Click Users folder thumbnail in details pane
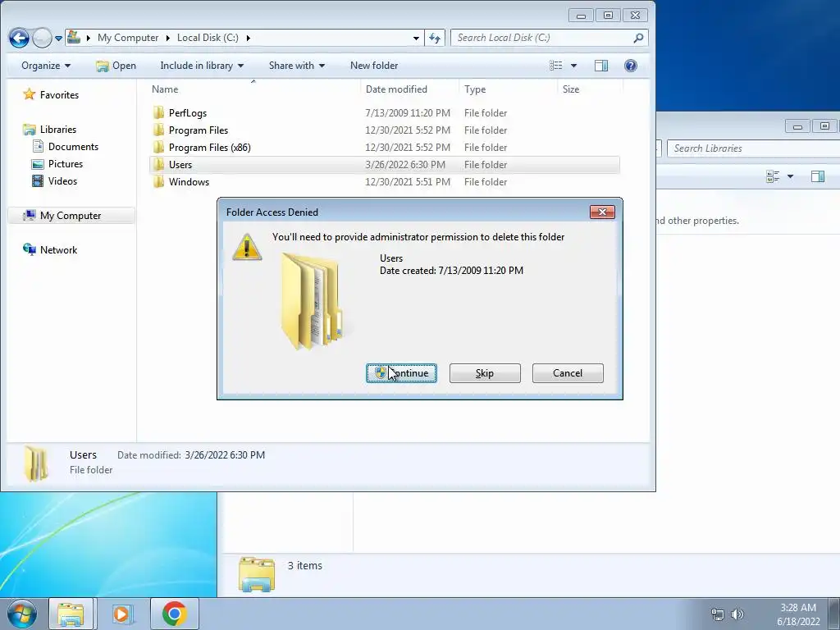840x630 pixels. (36, 463)
